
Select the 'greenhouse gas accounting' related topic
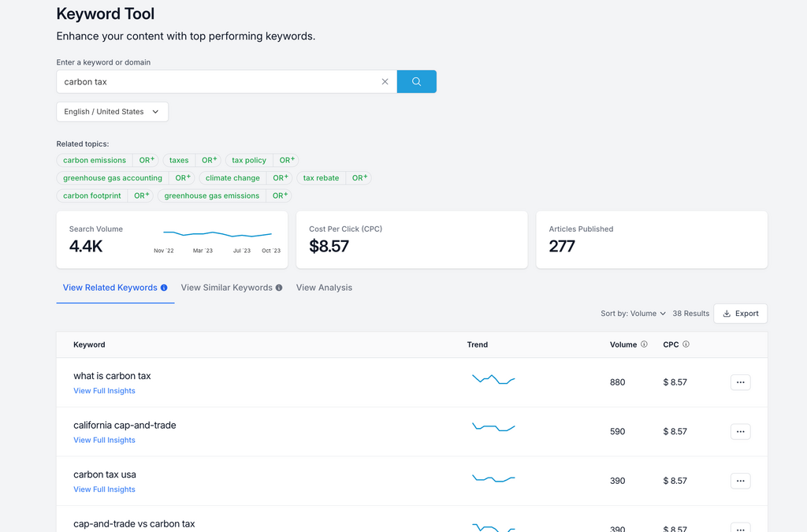click(x=113, y=178)
